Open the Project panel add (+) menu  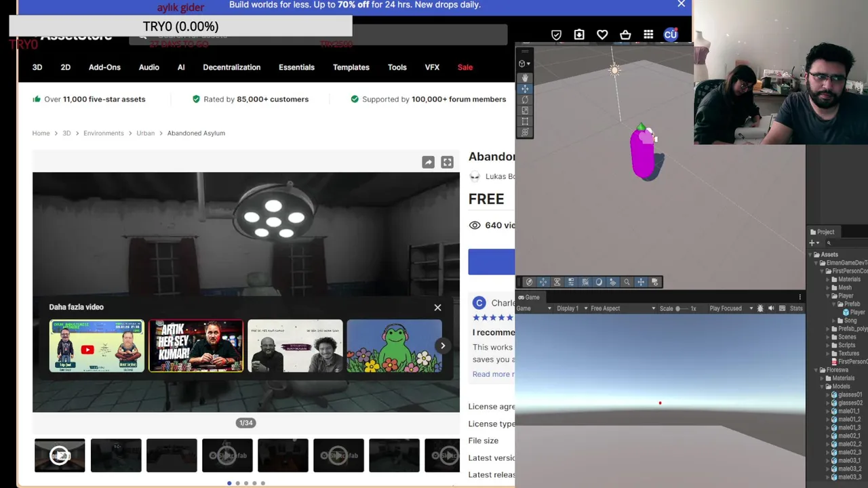pyautogui.click(x=814, y=243)
